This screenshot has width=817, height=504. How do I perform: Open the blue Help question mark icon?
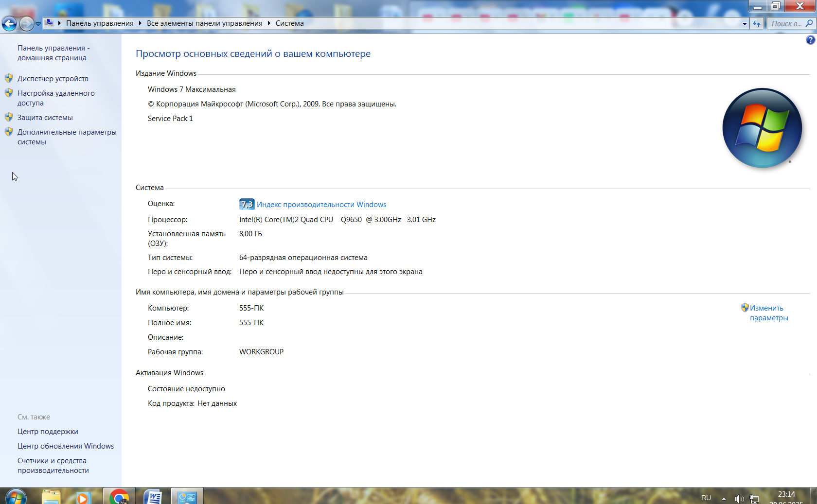click(810, 40)
